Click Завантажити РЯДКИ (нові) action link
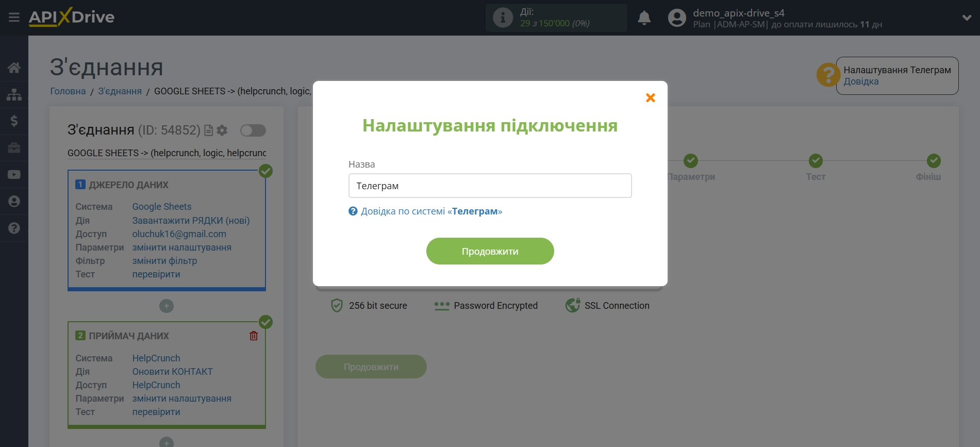 (191, 221)
